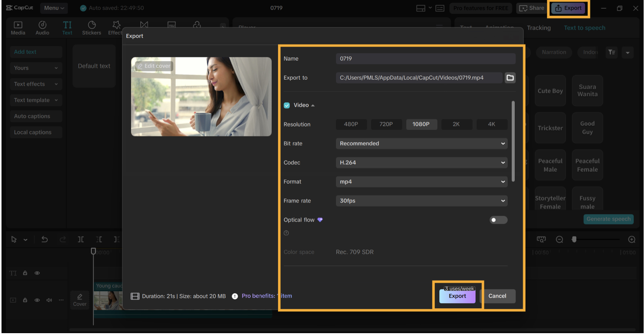The width and height of the screenshot is (644, 335).
Task: Open the Bit rate dropdown
Action: click(x=421, y=143)
